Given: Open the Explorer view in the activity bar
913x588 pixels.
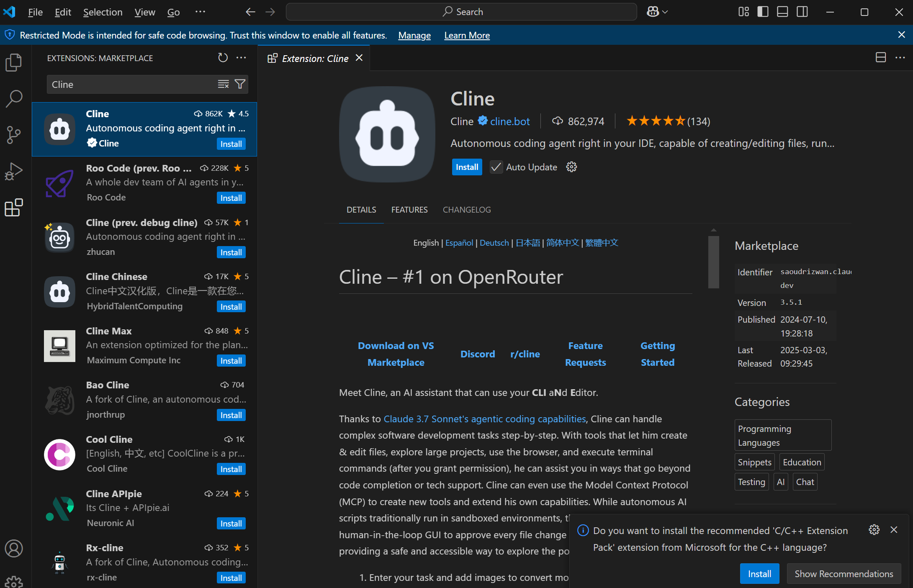Looking at the screenshot, I should [14, 63].
